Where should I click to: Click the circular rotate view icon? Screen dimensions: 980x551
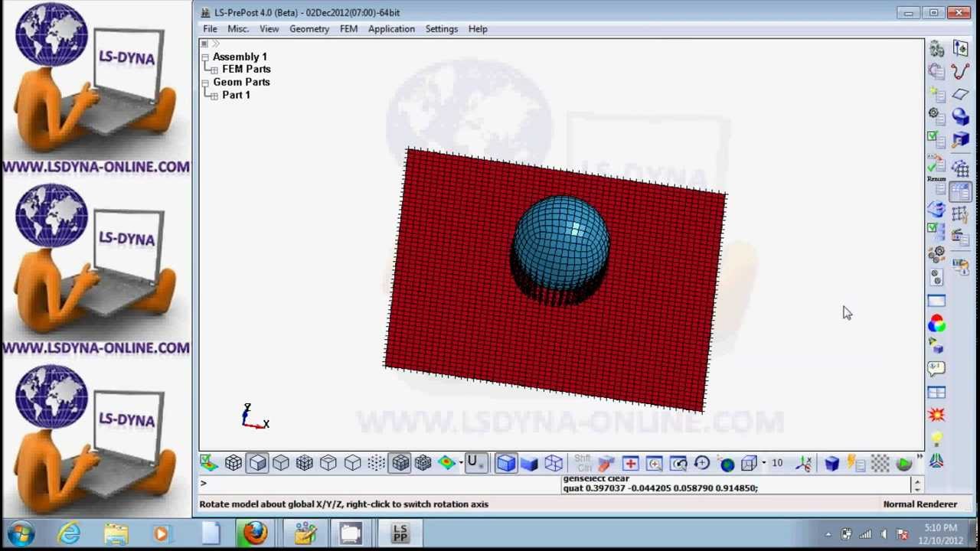pos(701,463)
